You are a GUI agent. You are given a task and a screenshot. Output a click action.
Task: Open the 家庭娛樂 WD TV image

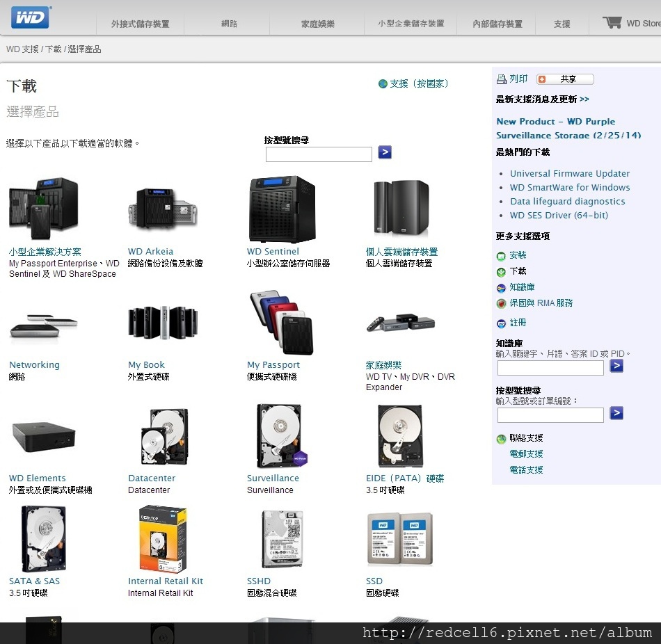coord(401,323)
